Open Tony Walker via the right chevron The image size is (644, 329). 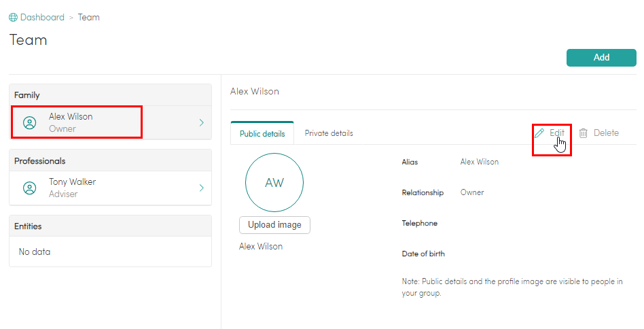click(201, 188)
